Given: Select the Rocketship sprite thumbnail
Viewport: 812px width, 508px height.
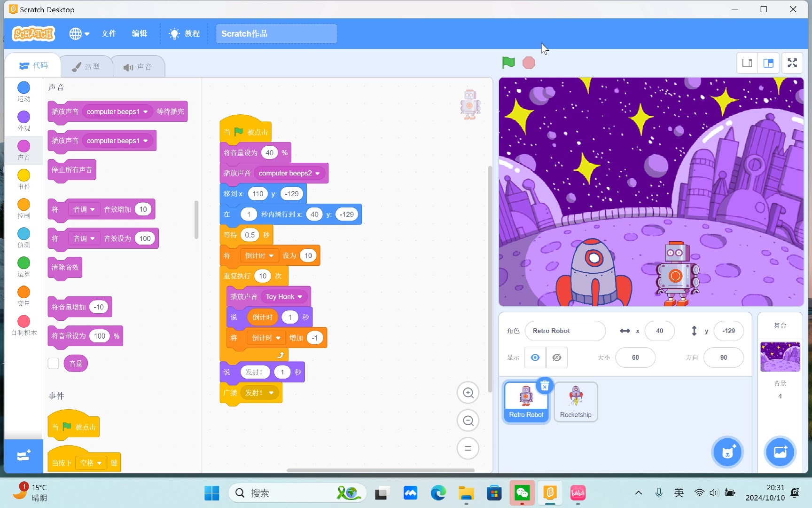Looking at the screenshot, I should click(576, 401).
